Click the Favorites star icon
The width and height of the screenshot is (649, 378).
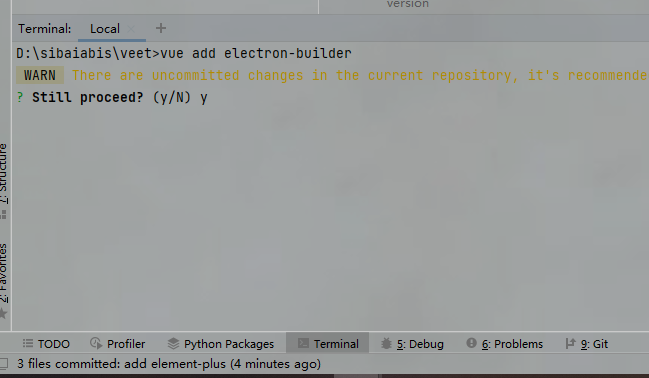[x=3, y=313]
